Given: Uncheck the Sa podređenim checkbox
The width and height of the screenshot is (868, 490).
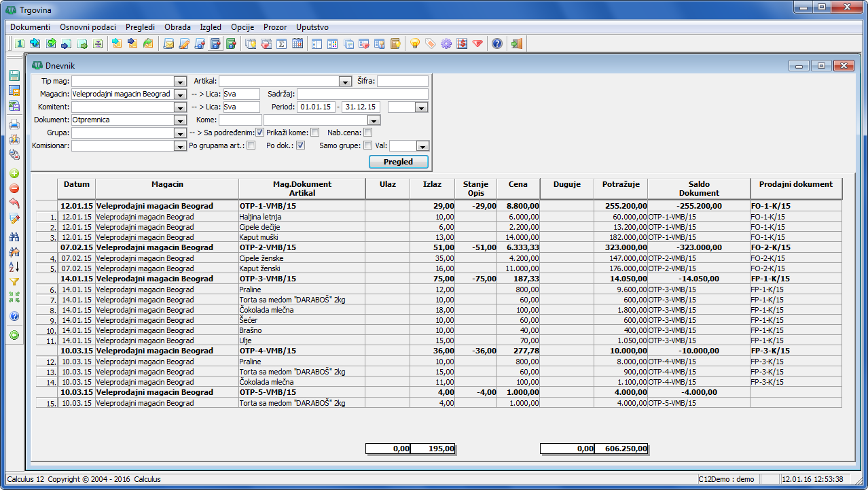Looking at the screenshot, I should tap(259, 133).
